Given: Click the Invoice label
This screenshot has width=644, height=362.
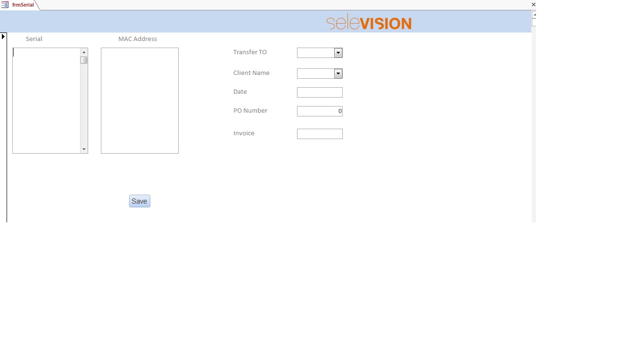Looking at the screenshot, I should click(244, 133).
